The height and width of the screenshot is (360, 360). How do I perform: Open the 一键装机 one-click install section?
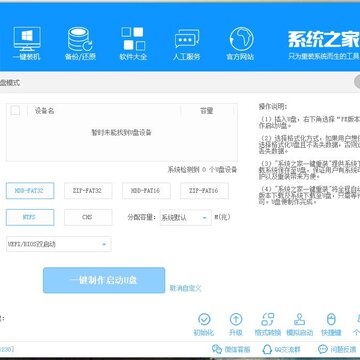click(x=27, y=44)
